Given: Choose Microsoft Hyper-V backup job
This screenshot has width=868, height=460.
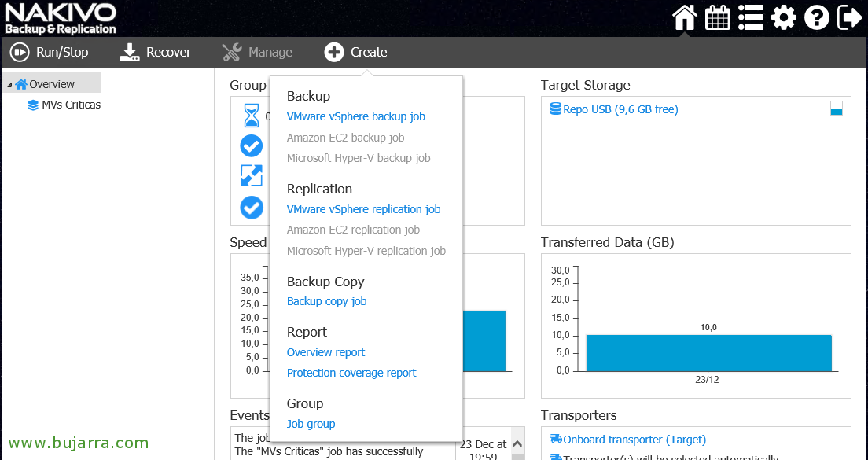Looking at the screenshot, I should [359, 158].
